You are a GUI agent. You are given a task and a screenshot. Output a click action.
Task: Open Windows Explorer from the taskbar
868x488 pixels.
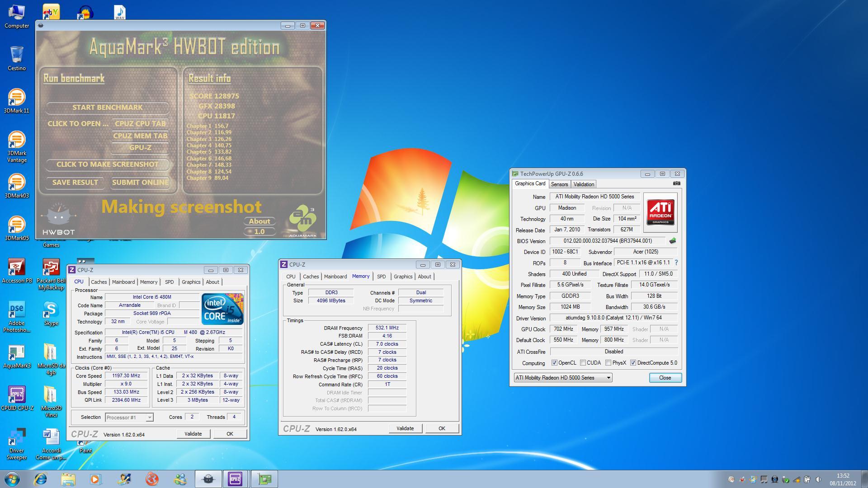click(x=68, y=479)
